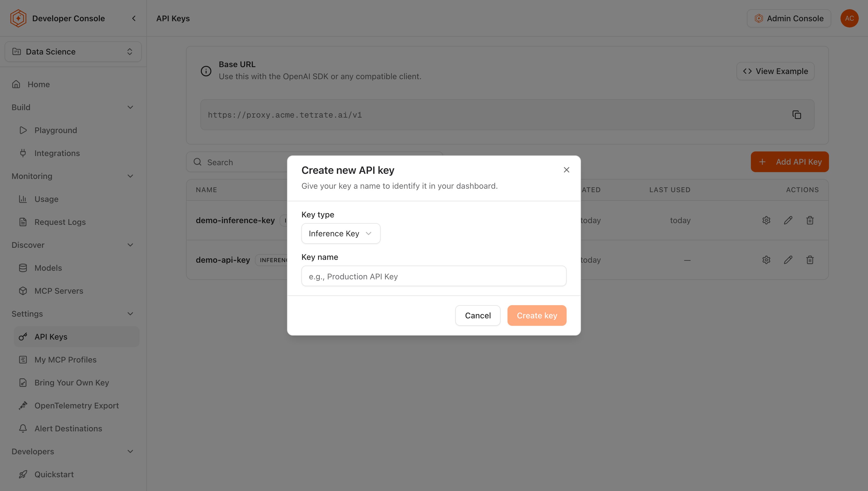
Task: Copy the Base URL with the copy icon
Action: click(x=797, y=115)
